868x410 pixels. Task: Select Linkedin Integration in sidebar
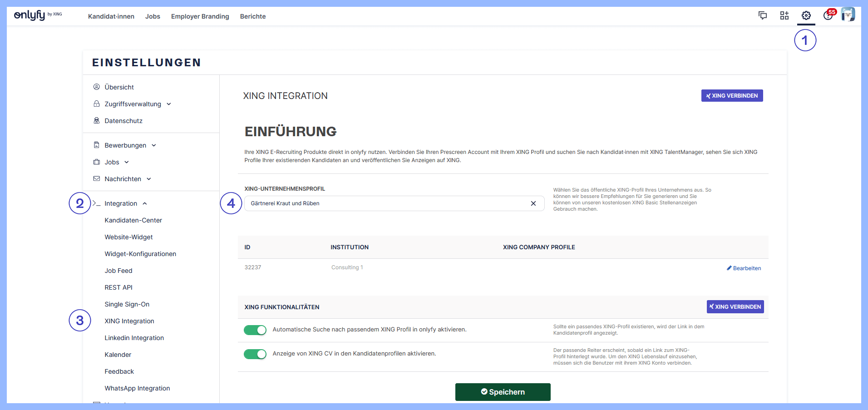[134, 338]
